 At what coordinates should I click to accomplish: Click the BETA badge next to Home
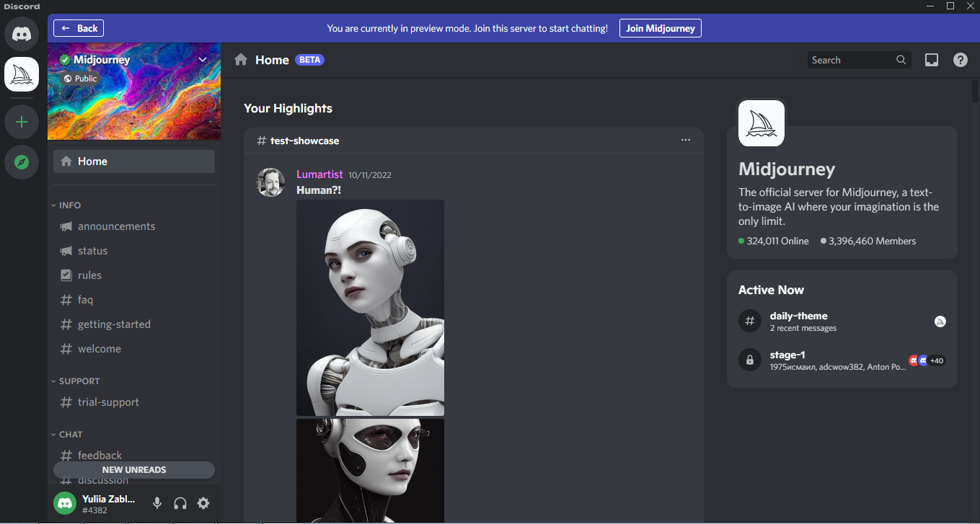tap(309, 60)
